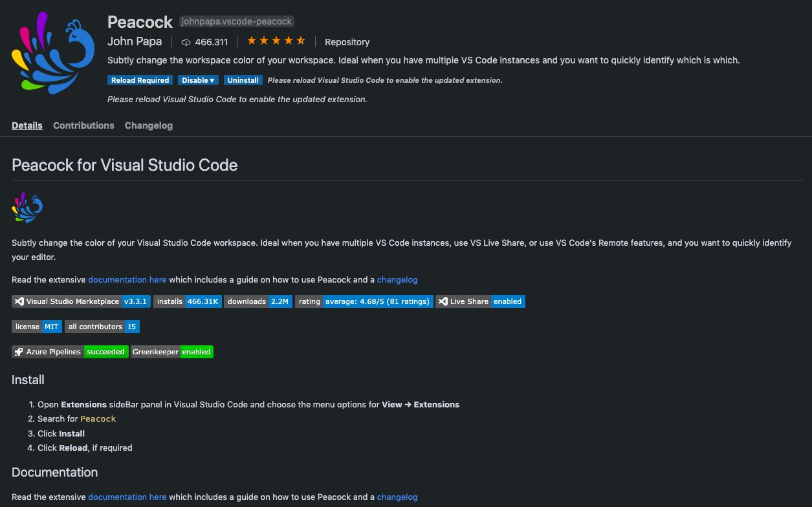Click the Install heading
The height and width of the screenshot is (507, 812).
click(28, 380)
